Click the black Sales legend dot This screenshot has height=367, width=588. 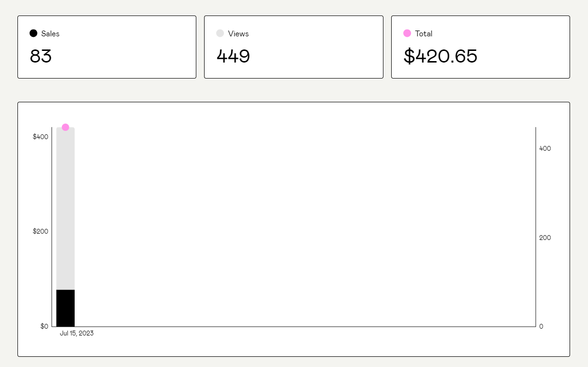(x=33, y=33)
